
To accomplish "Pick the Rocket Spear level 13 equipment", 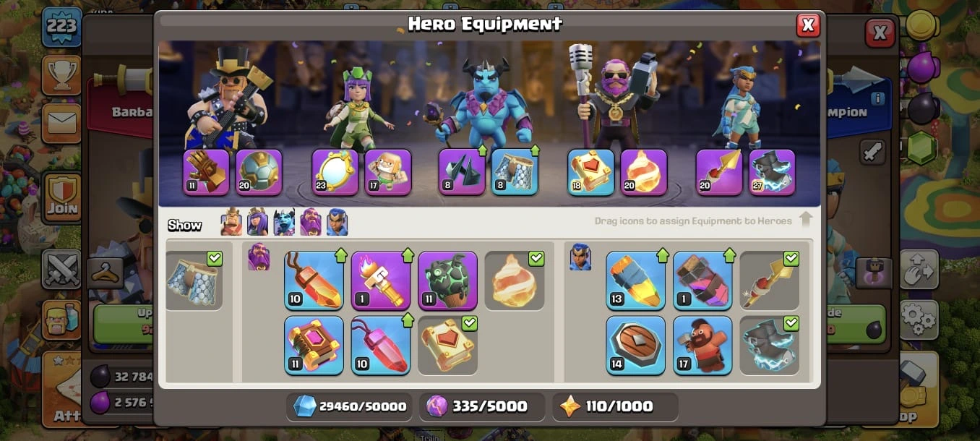I will (x=635, y=281).
